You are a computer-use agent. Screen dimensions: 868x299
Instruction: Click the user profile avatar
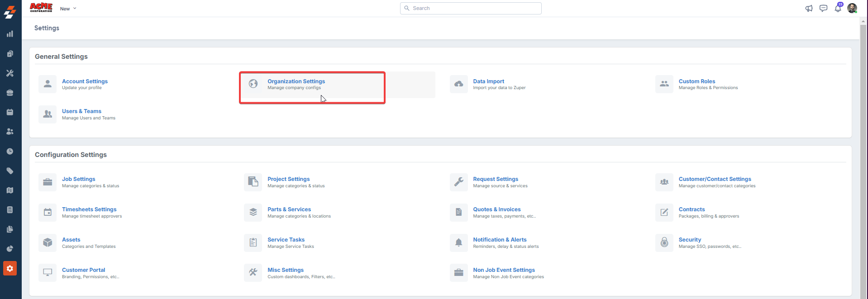pos(852,9)
